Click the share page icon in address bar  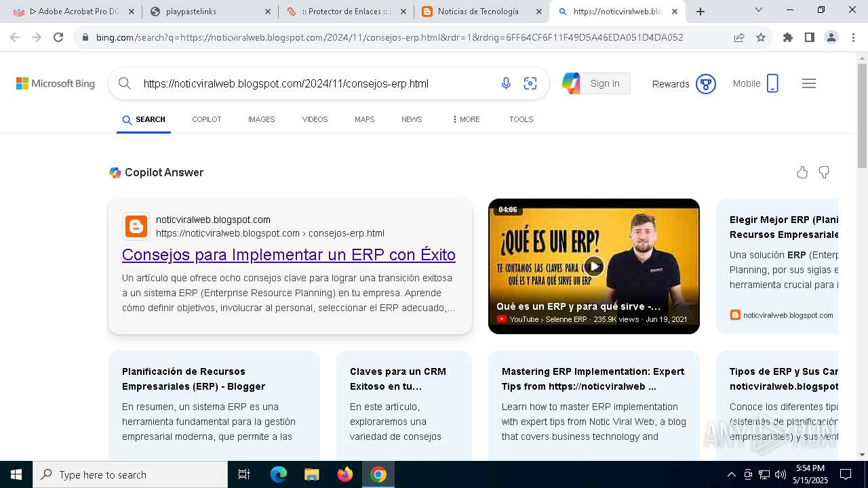(x=739, y=37)
